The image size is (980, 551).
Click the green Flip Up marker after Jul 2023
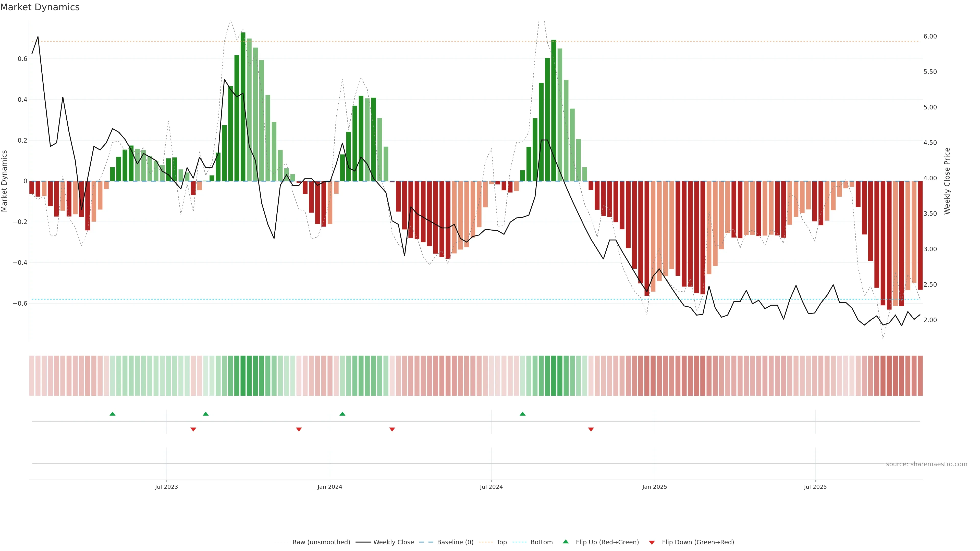tap(206, 414)
